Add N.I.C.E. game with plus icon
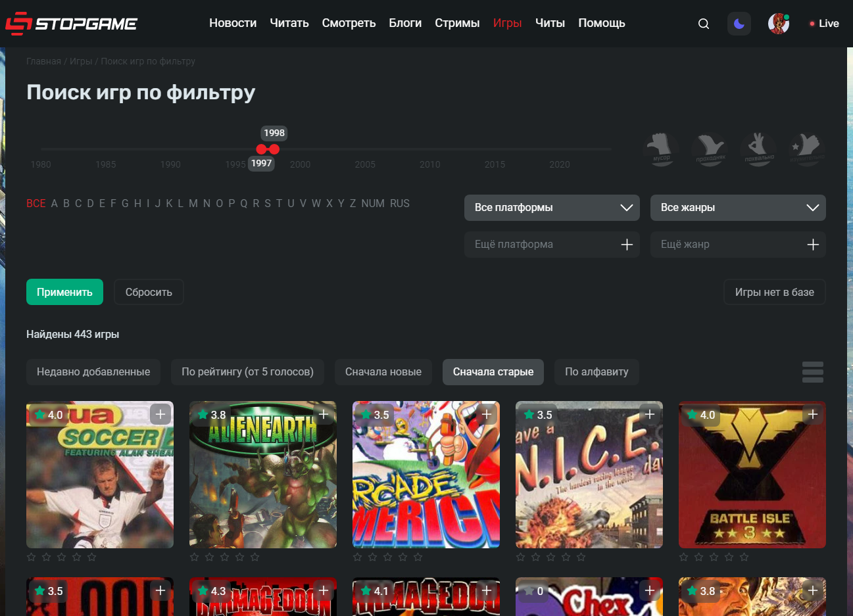 pyautogui.click(x=650, y=414)
